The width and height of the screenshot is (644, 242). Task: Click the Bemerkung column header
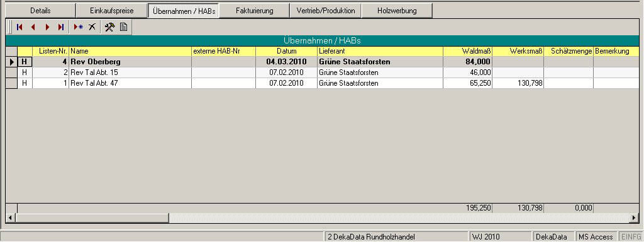(616, 52)
